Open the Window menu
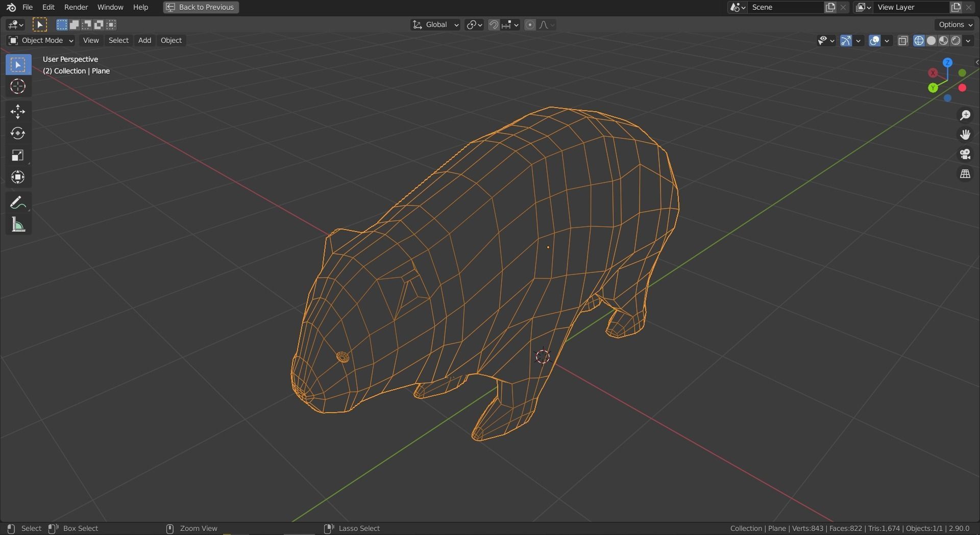This screenshot has width=980, height=535. click(110, 7)
